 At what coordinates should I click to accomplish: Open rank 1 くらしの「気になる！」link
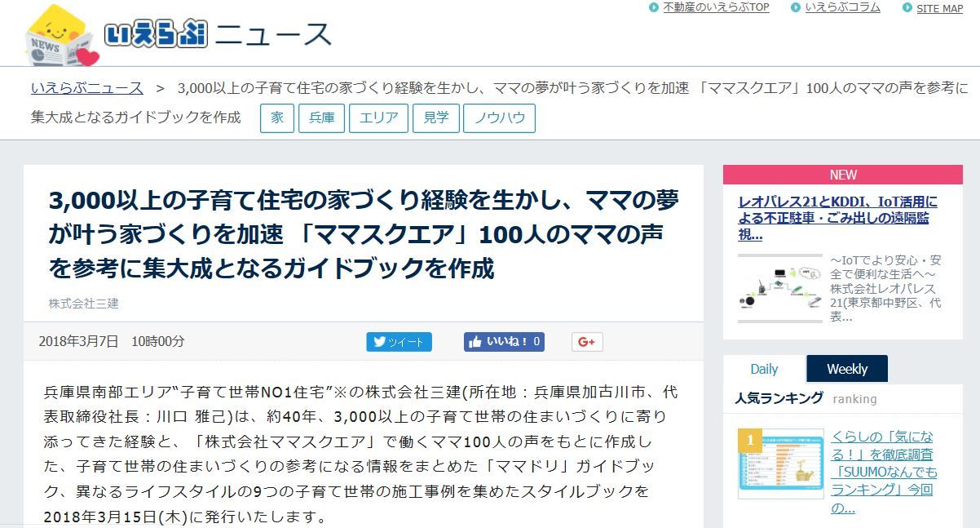(883, 473)
